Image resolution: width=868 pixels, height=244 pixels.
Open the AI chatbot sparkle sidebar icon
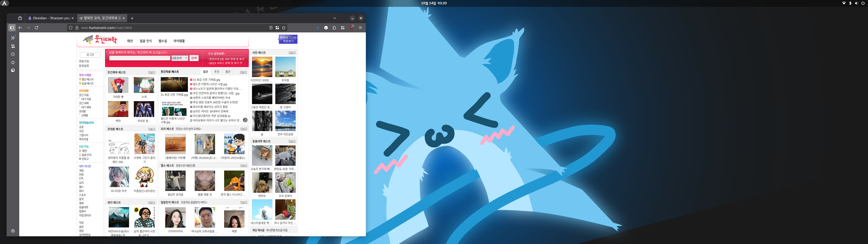13,38
